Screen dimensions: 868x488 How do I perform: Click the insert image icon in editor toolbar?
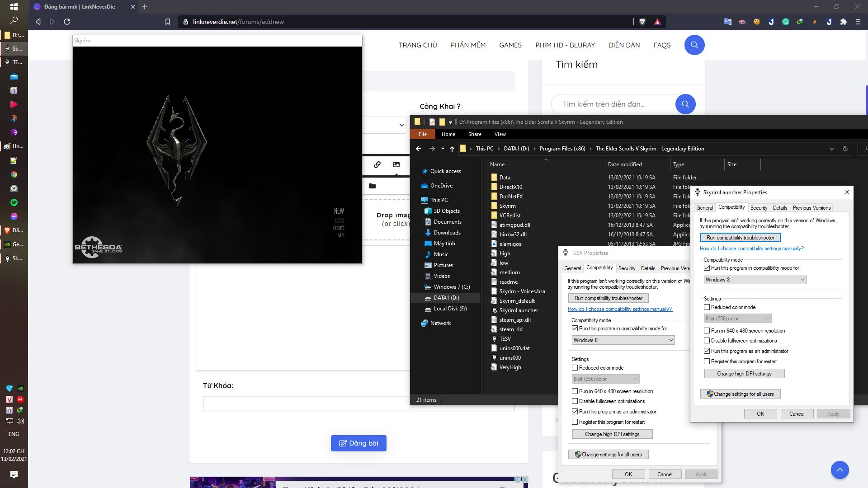click(x=396, y=164)
